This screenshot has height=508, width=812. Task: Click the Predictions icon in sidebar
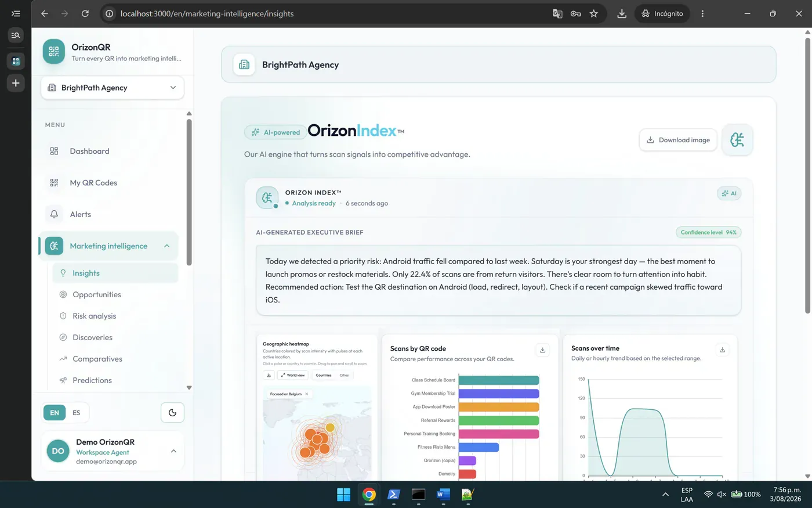coord(63,380)
